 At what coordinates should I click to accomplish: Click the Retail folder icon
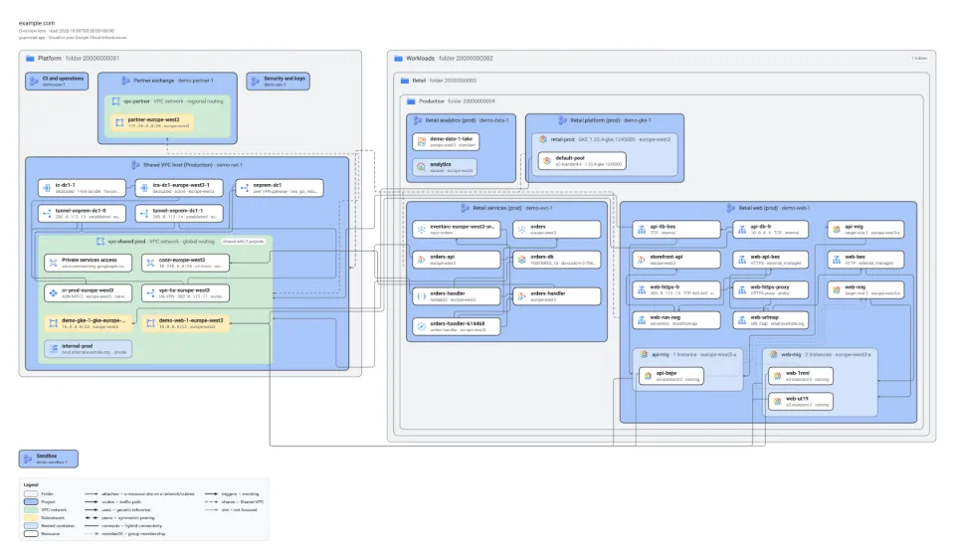click(x=405, y=81)
